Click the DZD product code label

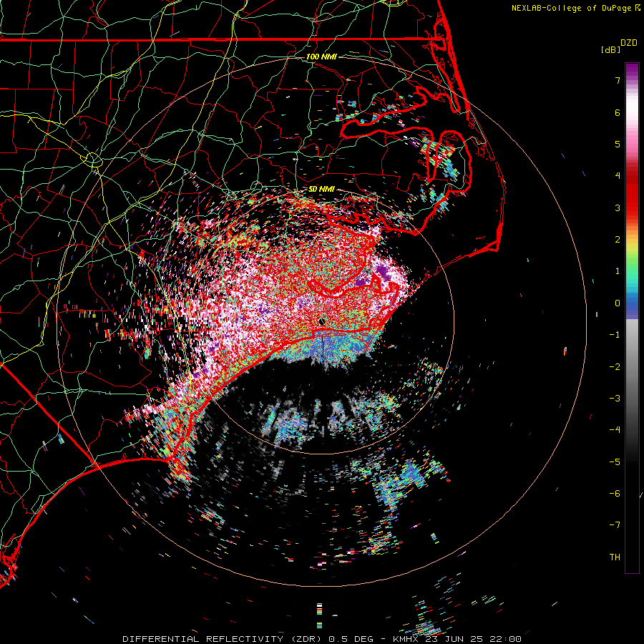click(629, 43)
